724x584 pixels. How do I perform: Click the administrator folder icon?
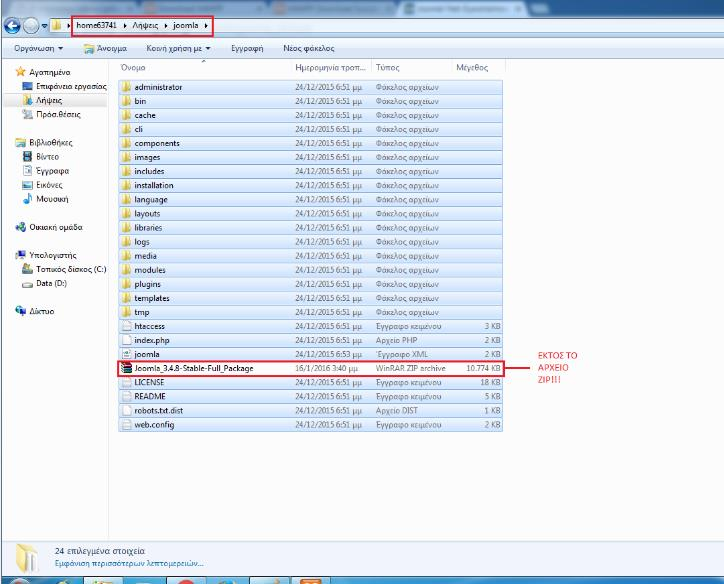pos(127,87)
